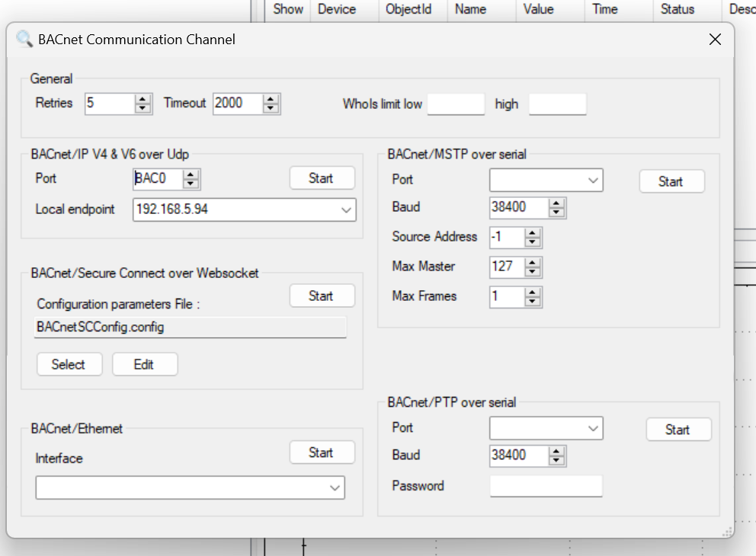The image size is (756, 556).
Task: Start the BACnet/Secure Connect channel
Action: coord(322,296)
